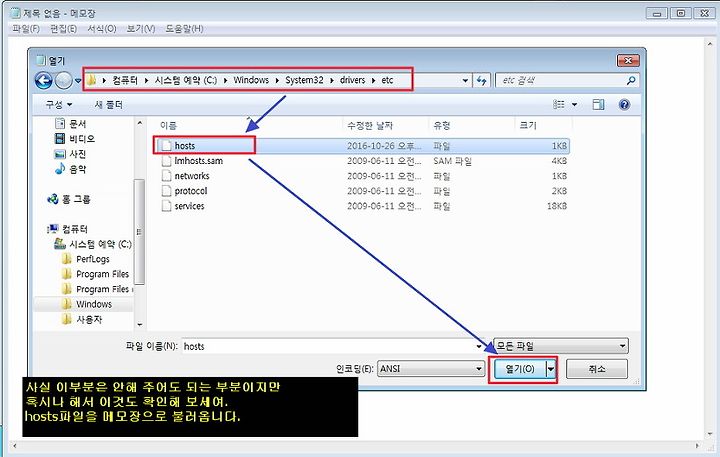Sort by the 크기 column header
The height and width of the screenshot is (457, 720).
click(x=528, y=125)
